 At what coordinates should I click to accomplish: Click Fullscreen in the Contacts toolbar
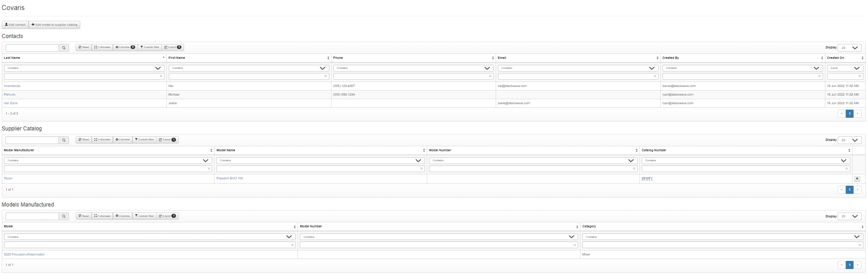102,47
